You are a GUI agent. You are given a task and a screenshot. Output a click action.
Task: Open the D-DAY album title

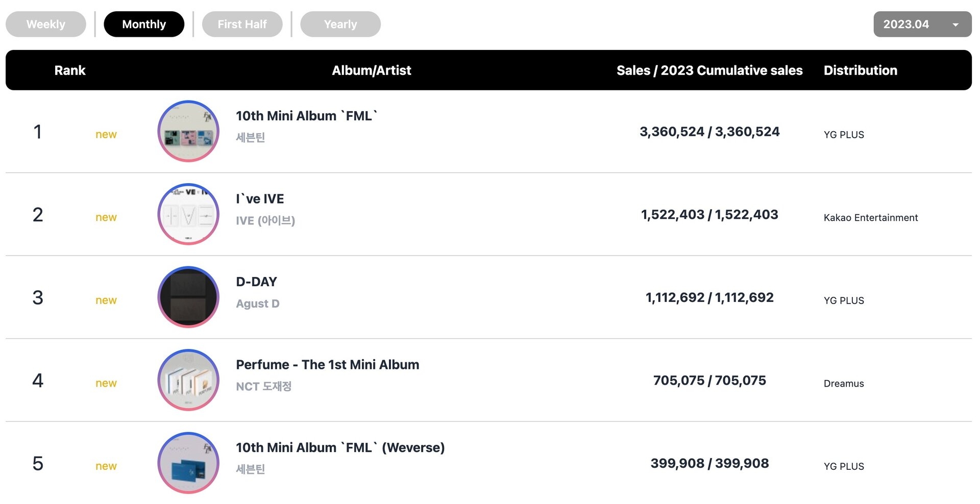256,282
